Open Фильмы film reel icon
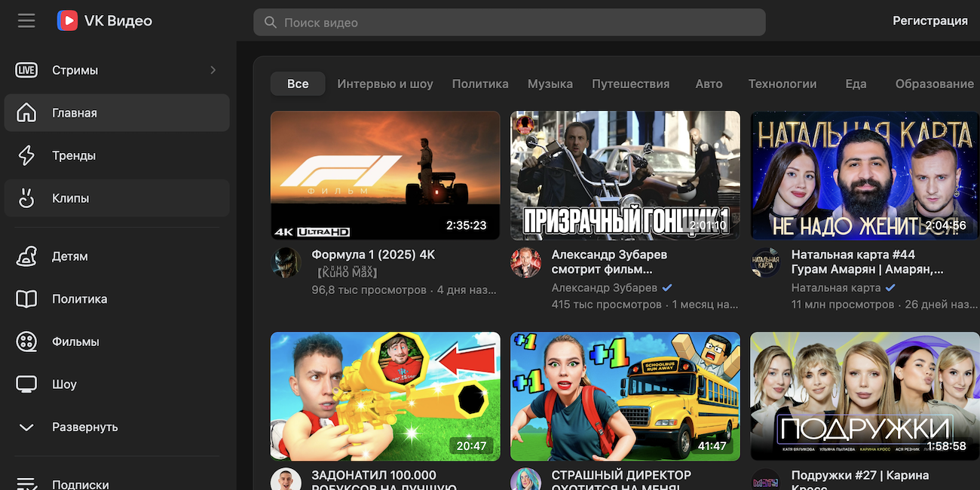The width and height of the screenshot is (980, 490). click(x=26, y=341)
